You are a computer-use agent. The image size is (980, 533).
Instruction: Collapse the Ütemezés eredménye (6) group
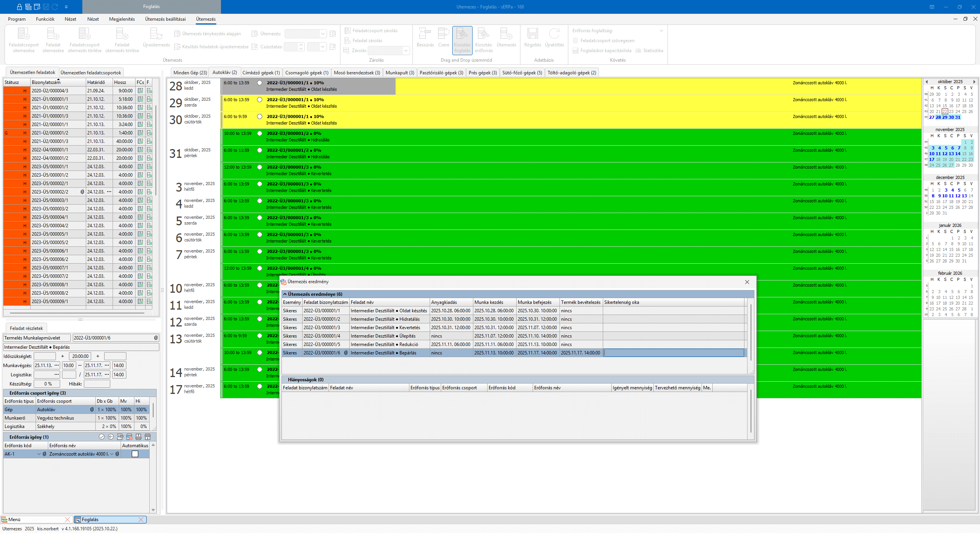click(x=285, y=294)
